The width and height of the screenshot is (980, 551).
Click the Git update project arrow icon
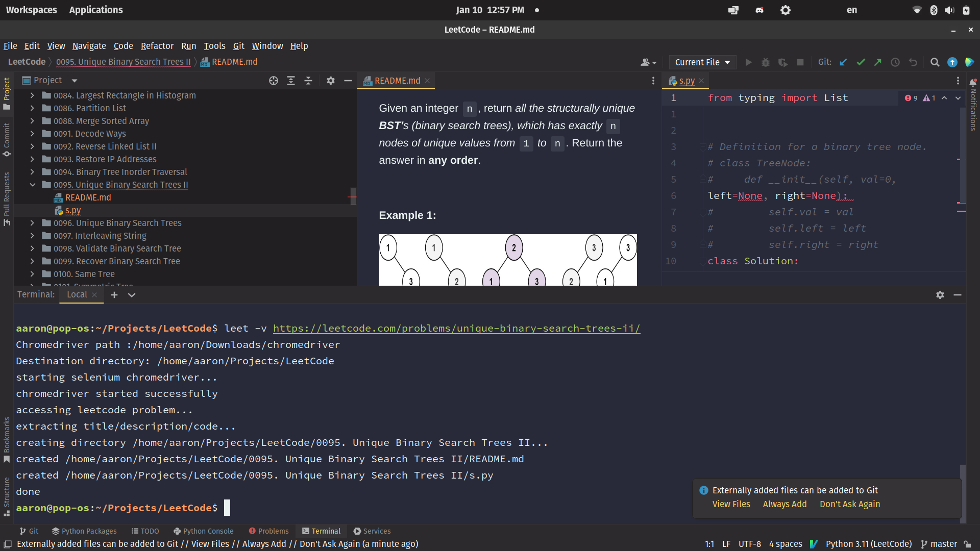click(843, 62)
